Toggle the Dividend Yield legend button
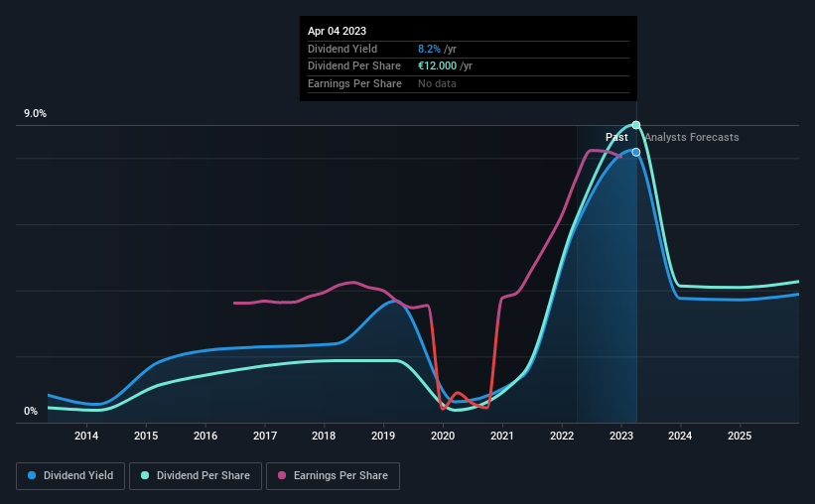Screen dimensions: 815x504 point(70,476)
